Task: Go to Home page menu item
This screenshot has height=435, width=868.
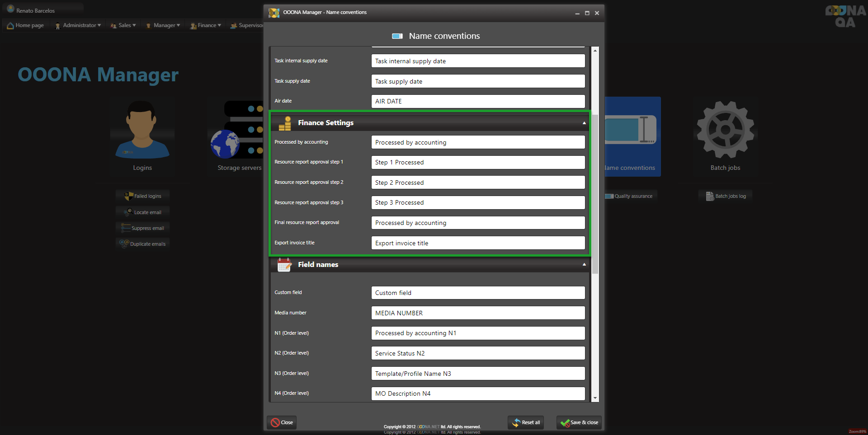Action: pyautogui.click(x=26, y=25)
